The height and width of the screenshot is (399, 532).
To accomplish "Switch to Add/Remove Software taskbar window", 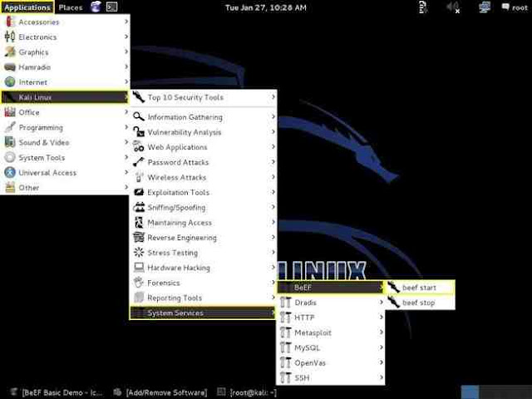I will [160, 392].
